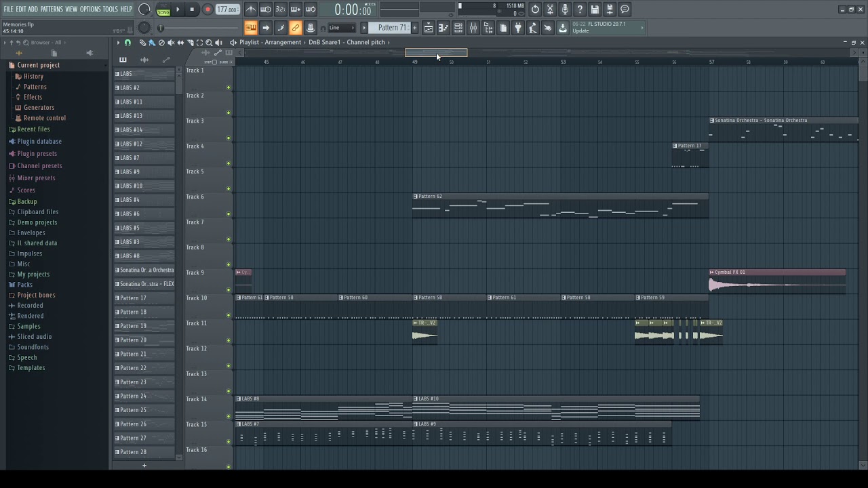The height and width of the screenshot is (488, 868).
Task: Click the song position slider
Action: click(x=200, y=28)
